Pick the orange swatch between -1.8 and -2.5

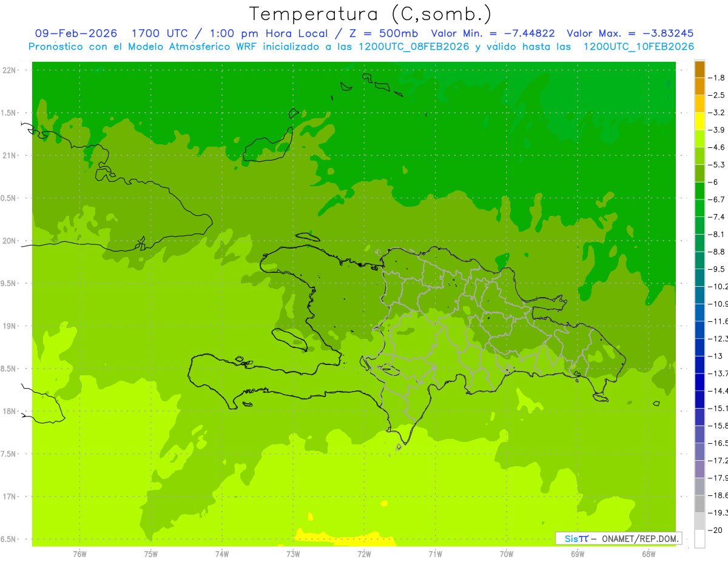point(699,87)
